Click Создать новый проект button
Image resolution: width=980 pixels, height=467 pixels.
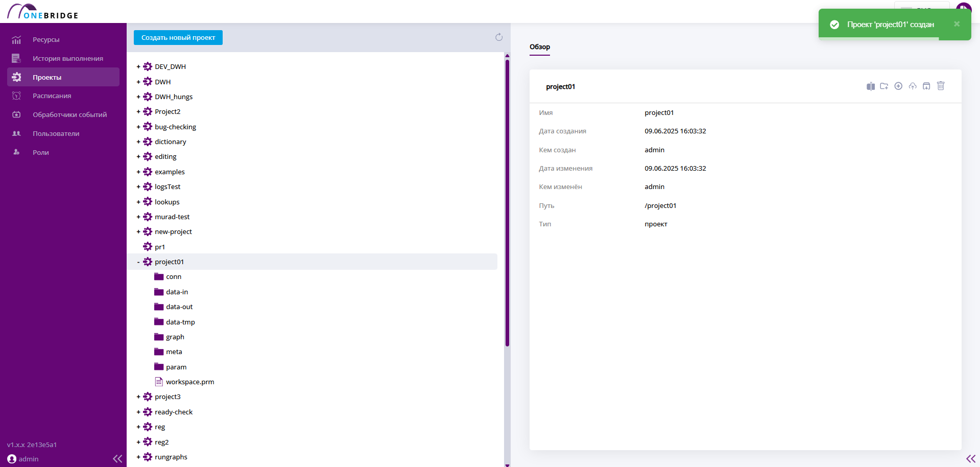[178, 38]
